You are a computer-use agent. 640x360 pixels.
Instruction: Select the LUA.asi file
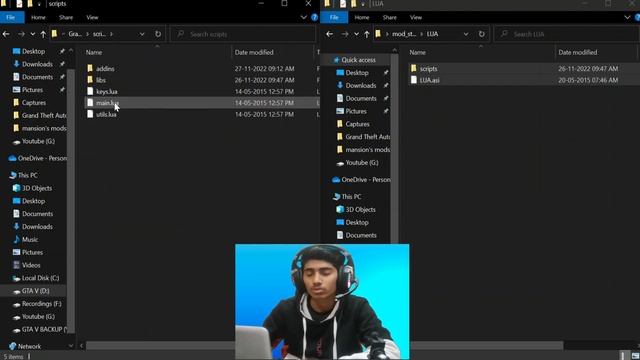click(x=429, y=80)
